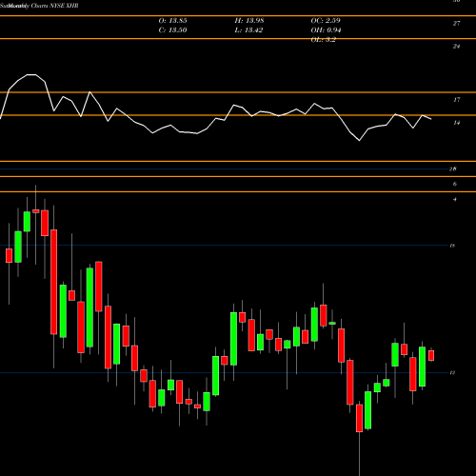
Task: Click the 'OL: 3.2' readout
Action: point(323,40)
